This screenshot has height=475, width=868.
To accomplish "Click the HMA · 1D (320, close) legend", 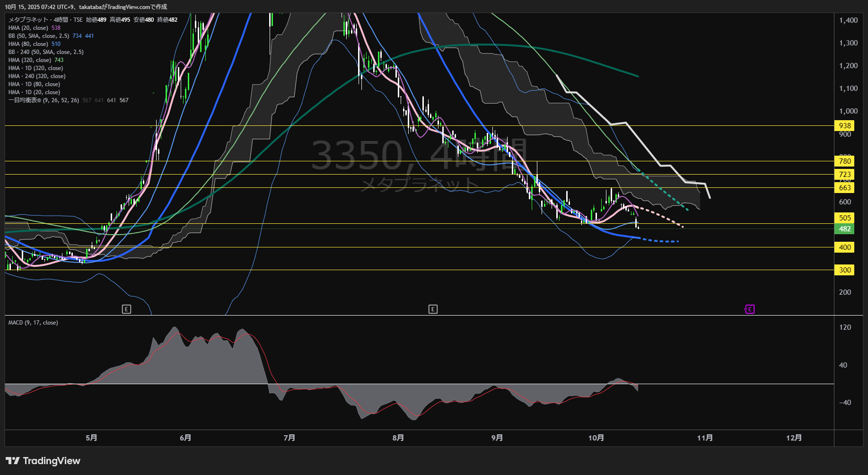I will click(x=35, y=68).
